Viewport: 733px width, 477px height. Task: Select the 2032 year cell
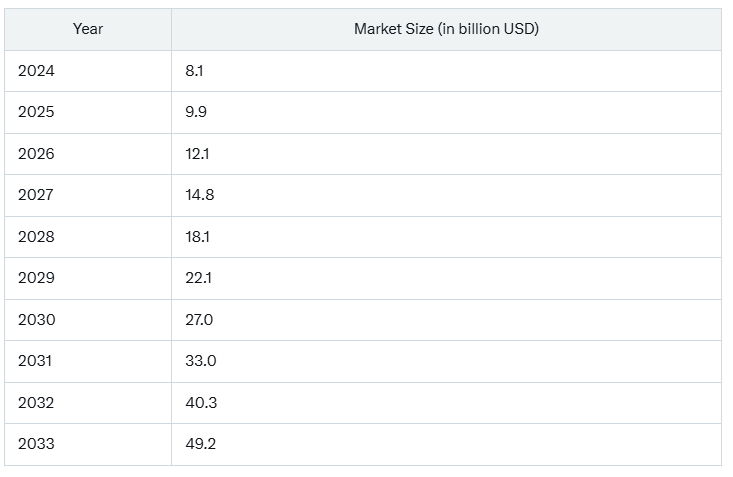36,403
